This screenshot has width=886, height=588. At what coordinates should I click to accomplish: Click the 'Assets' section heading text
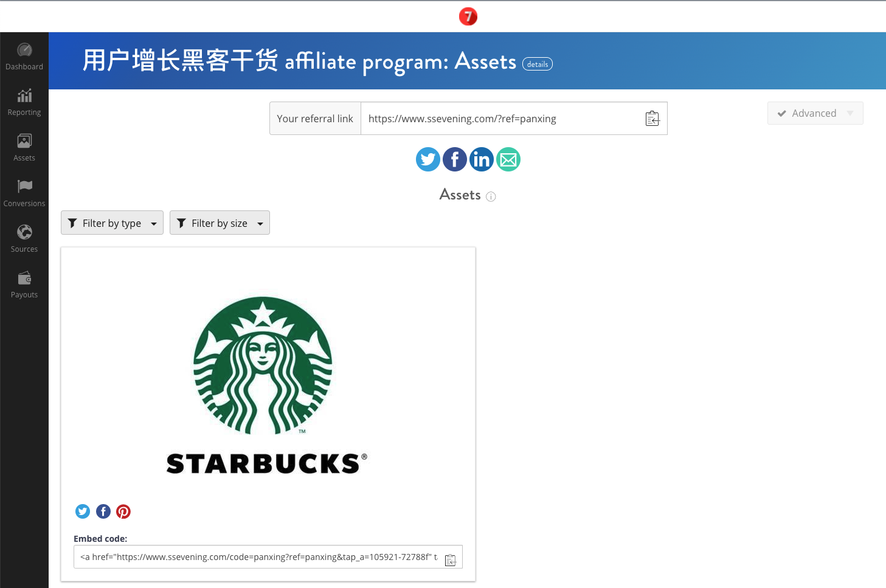point(460,195)
